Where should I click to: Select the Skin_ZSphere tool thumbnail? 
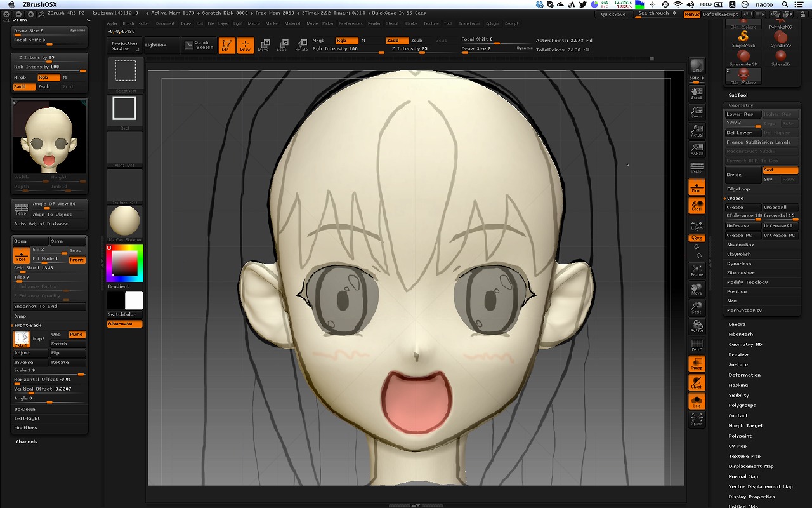coord(743,77)
